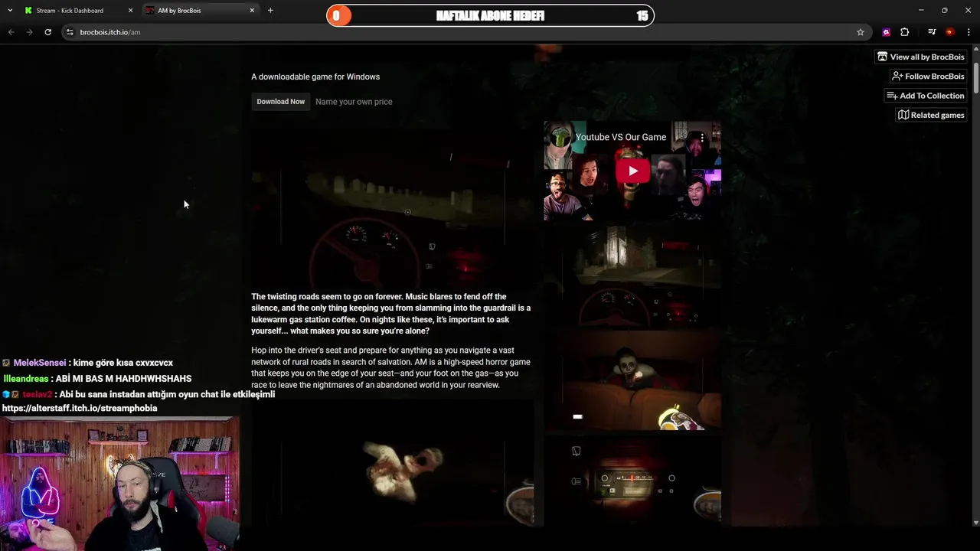Click the 'Hop into the driver's seat' paragraph

click(x=391, y=367)
